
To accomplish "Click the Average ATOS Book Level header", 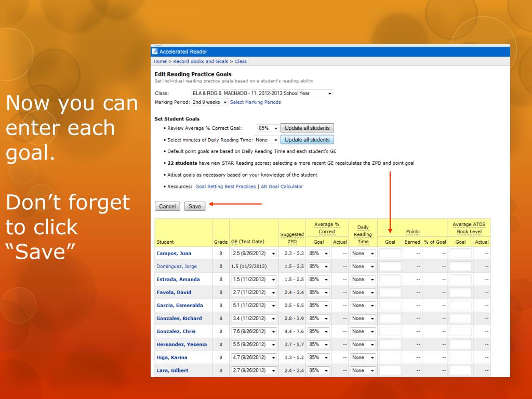I will 469,228.
